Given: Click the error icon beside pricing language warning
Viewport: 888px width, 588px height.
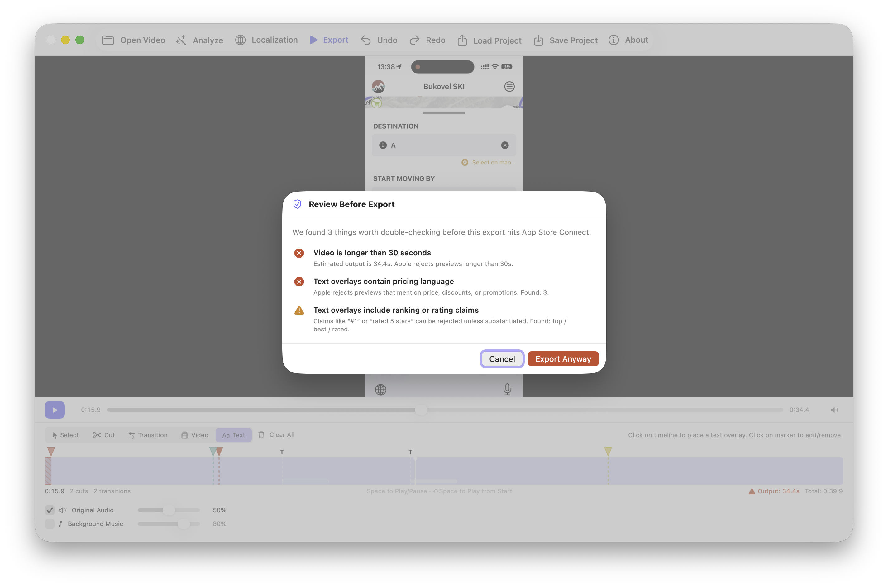Looking at the screenshot, I should tap(299, 282).
